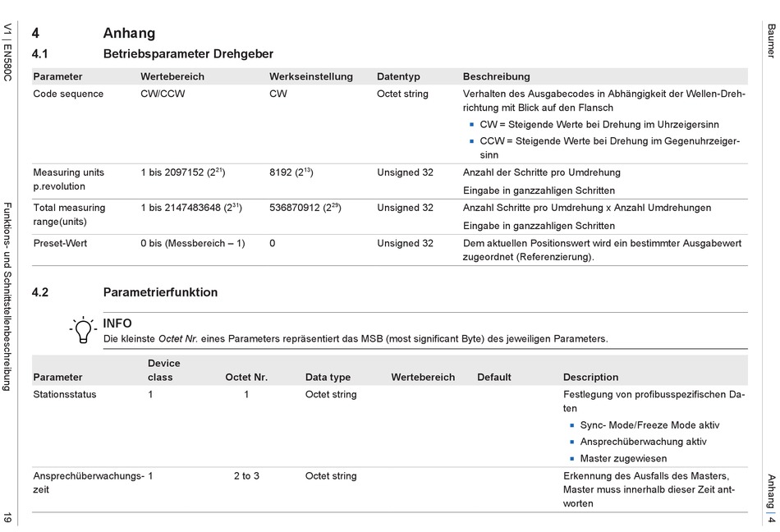Click the blue bullet before 'Ansprechüberwachung aktiv'

(x=572, y=442)
